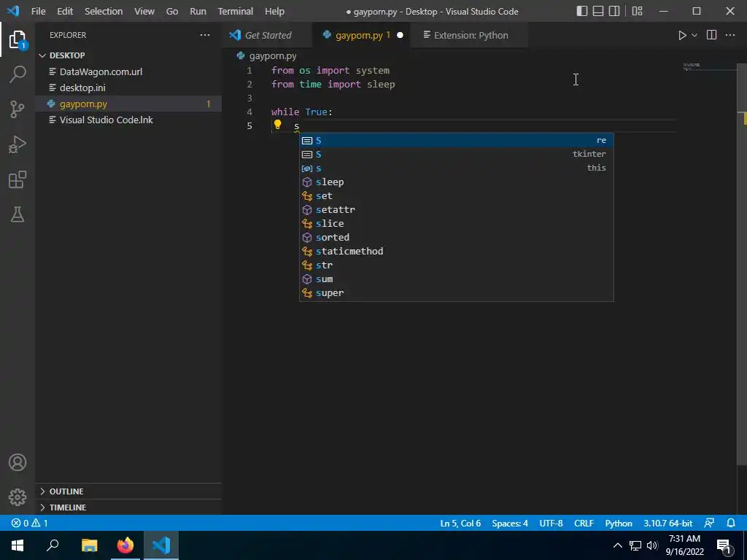Open the View menu

click(144, 11)
